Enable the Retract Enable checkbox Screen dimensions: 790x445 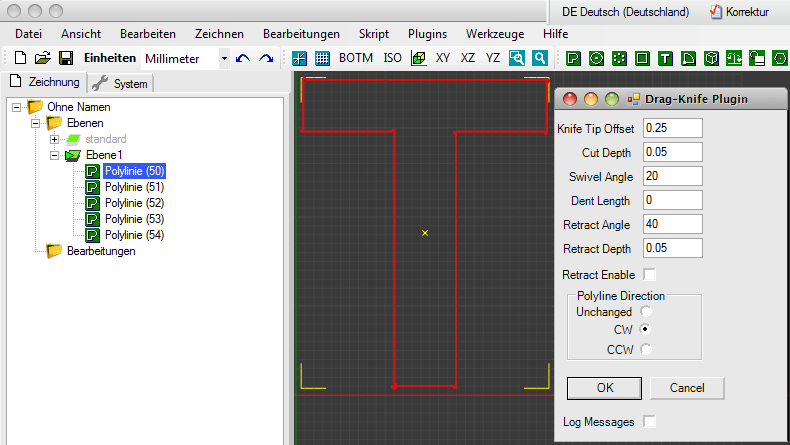click(649, 275)
